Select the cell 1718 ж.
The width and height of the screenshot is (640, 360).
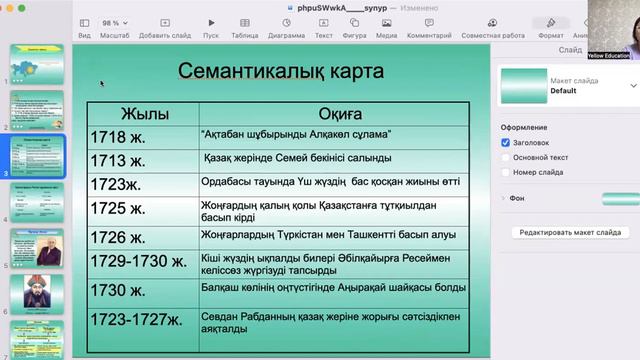click(143, 138)
